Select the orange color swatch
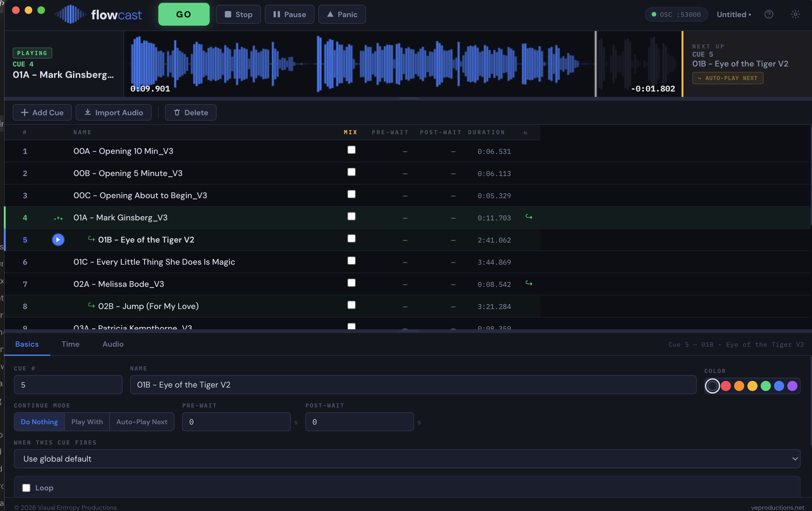812x511 pixels. (x=739, y=386)
